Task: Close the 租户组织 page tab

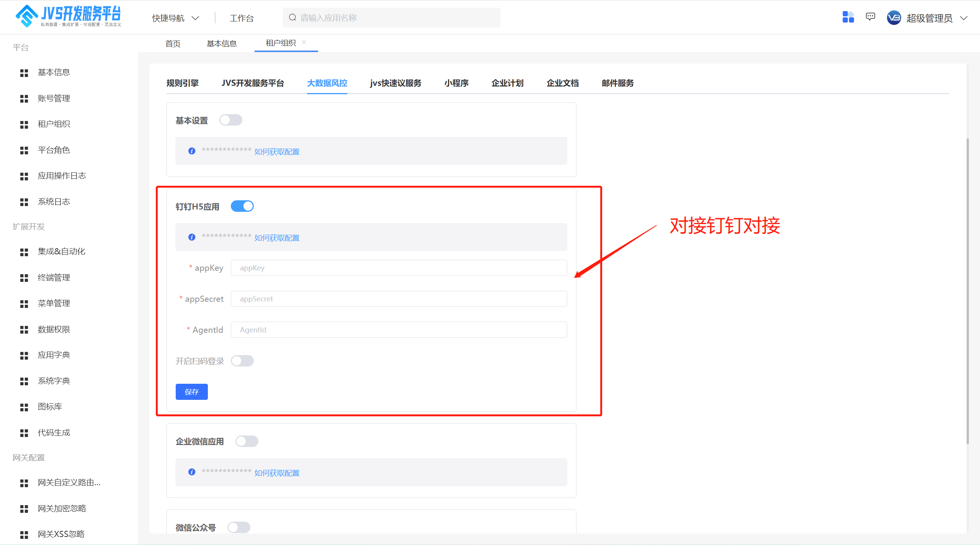Action: (x=304, y=42)
